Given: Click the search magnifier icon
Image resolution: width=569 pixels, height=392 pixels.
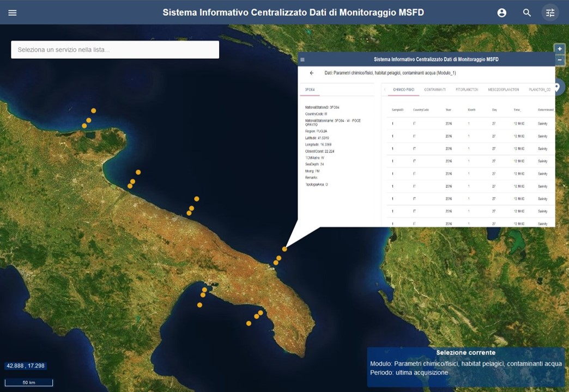Looking at the screenshot, I should click(526, 13).
